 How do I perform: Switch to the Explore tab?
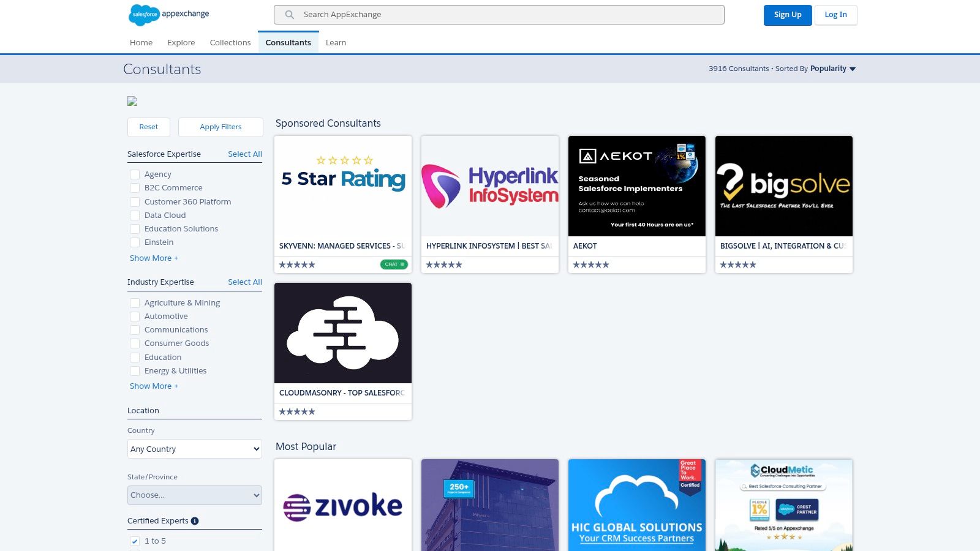point(181,42)
